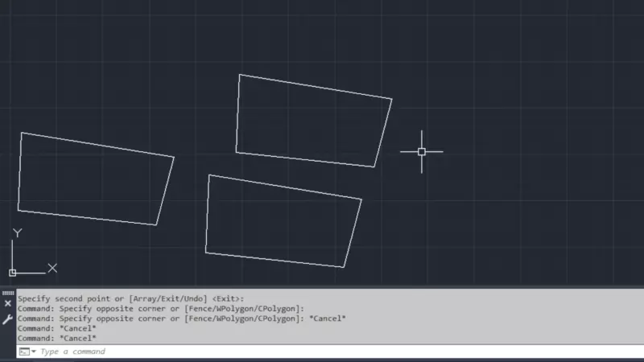Viewport: 644px width, 362px height.
Task: Open command line customize wrench
Action: click(7, 319)
